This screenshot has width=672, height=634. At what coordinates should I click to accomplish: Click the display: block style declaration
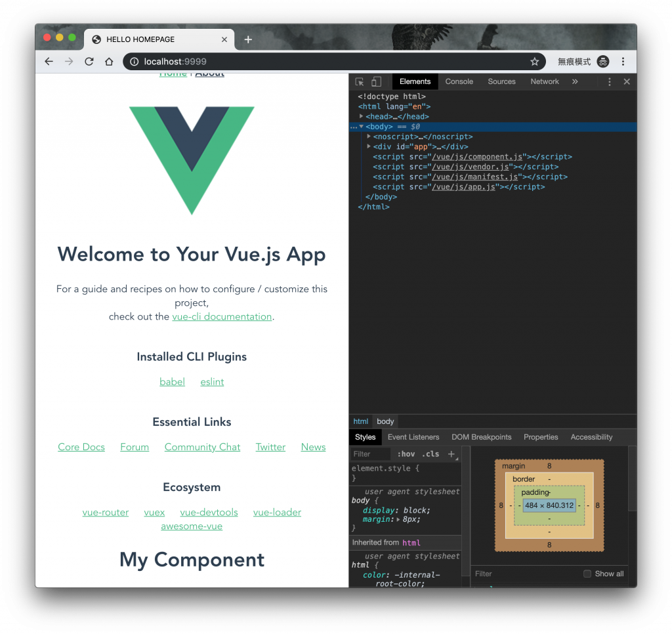click(x=396, y=510)
